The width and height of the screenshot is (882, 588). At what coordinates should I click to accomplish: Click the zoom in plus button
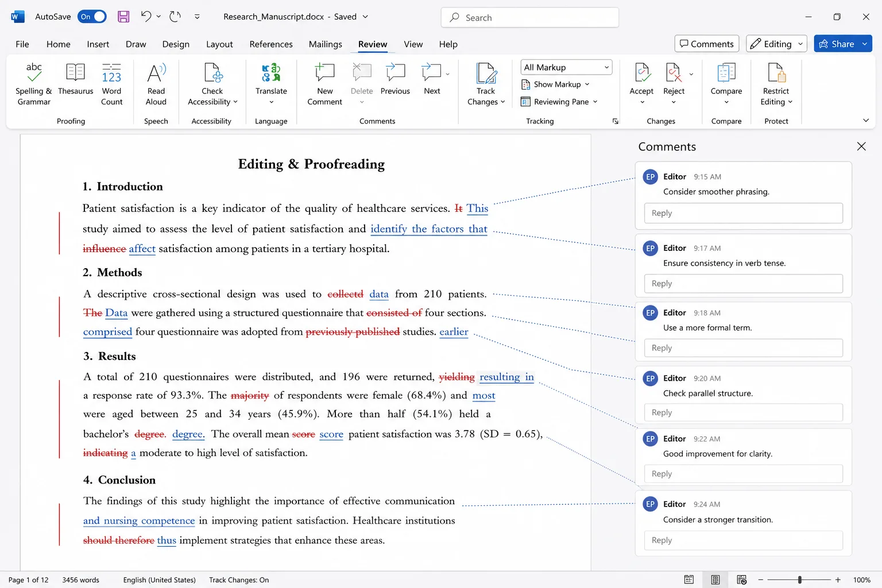[x=838, y=580]
